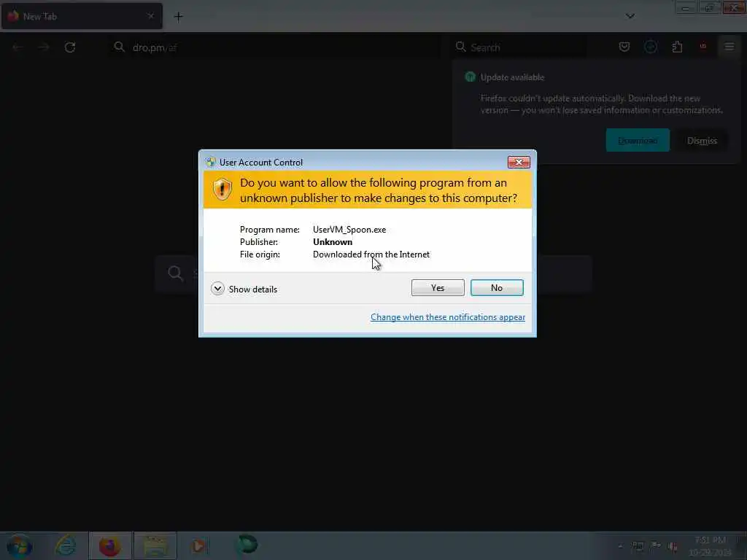Open Firefox Extensions puzzle icon

click(x=677, y=47)
